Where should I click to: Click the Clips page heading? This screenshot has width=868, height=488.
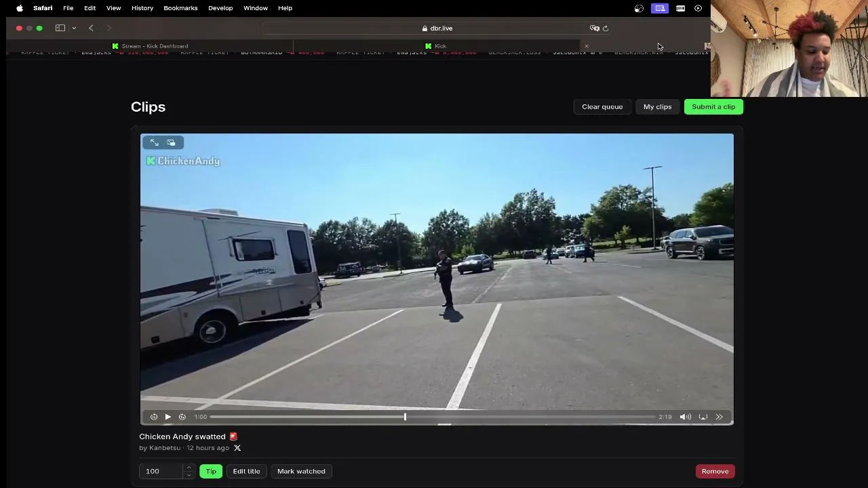click(148, 107)
